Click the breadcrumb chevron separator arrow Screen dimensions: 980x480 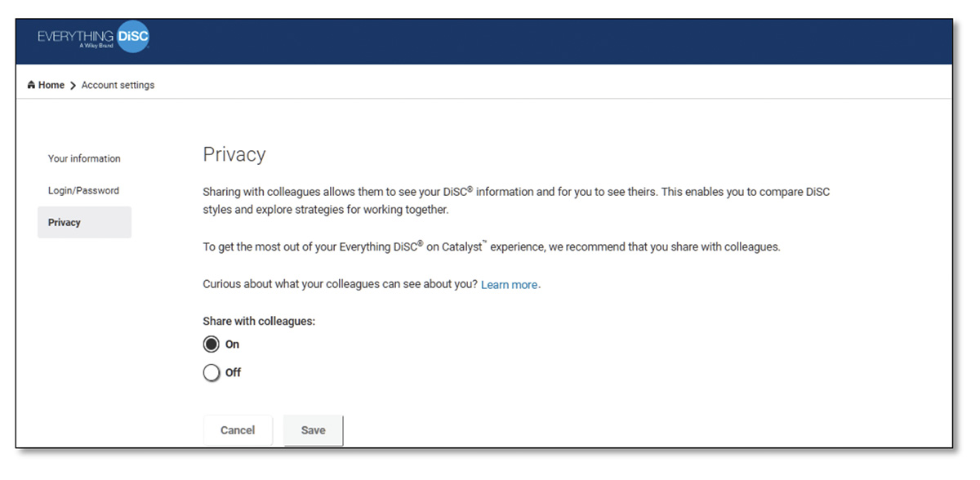[x=73, y=86]
